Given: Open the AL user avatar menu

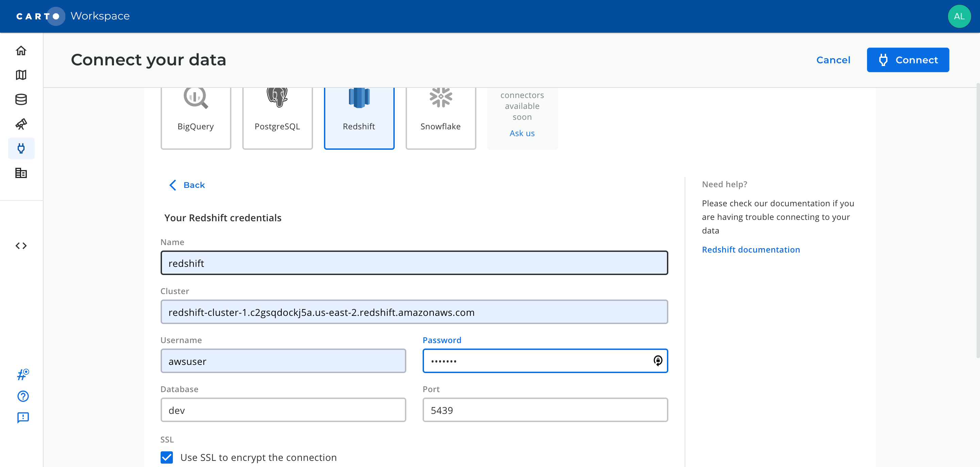Looking at the screenshot, I should click(959, 16).
